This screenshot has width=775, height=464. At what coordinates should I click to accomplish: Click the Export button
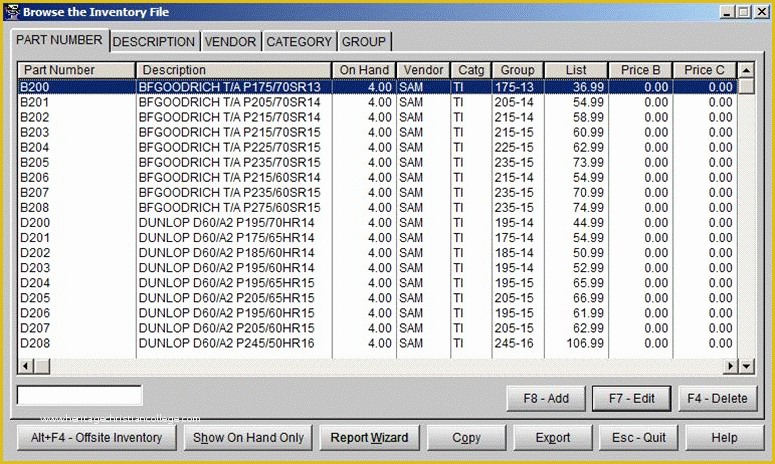553,438
